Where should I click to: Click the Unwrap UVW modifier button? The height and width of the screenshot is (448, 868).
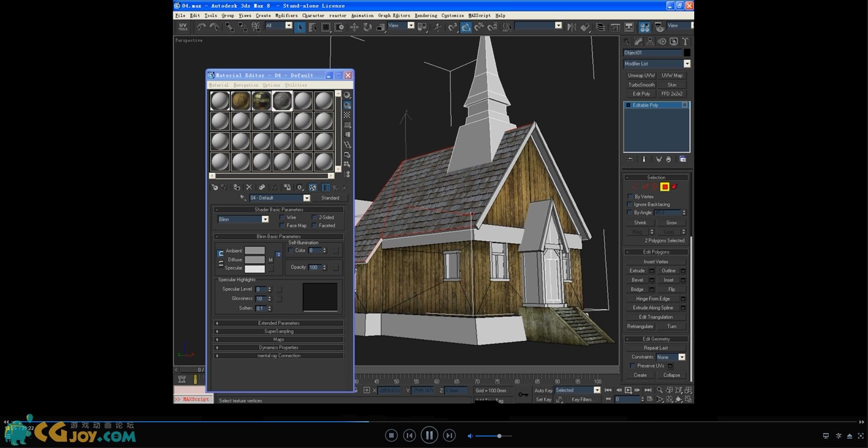(641, 75)
